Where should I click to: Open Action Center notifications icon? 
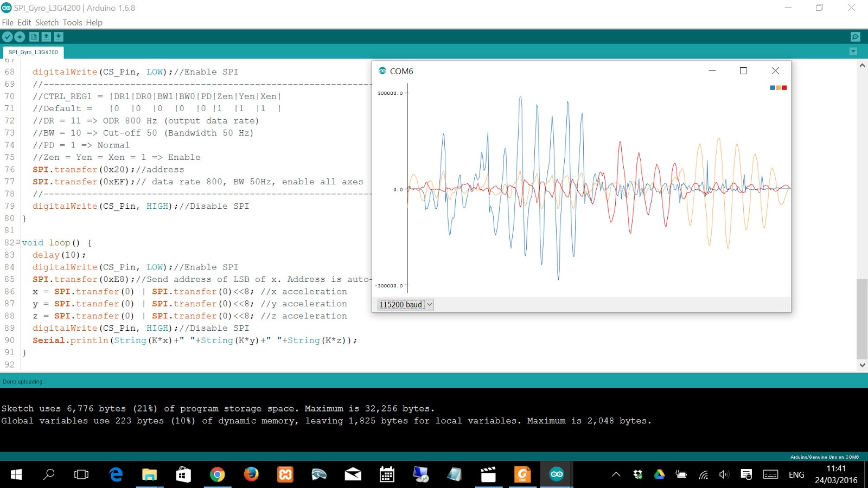pos(746,474)
